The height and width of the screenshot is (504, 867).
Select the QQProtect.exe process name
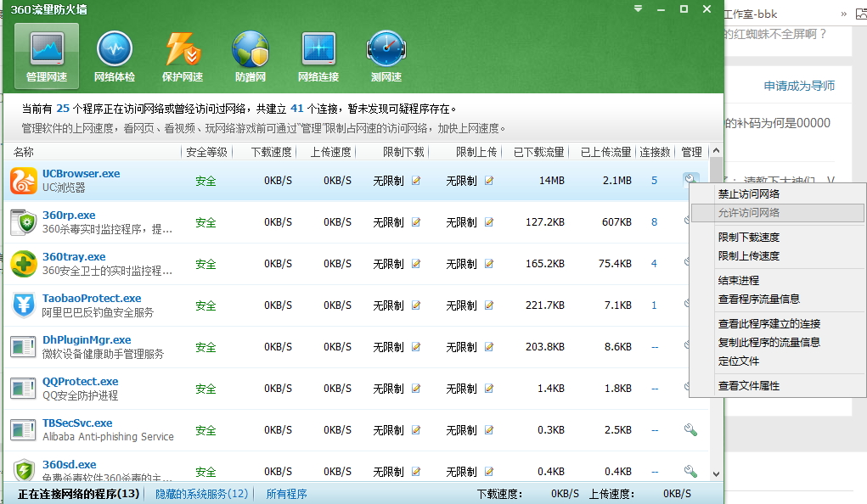point(80,381)
